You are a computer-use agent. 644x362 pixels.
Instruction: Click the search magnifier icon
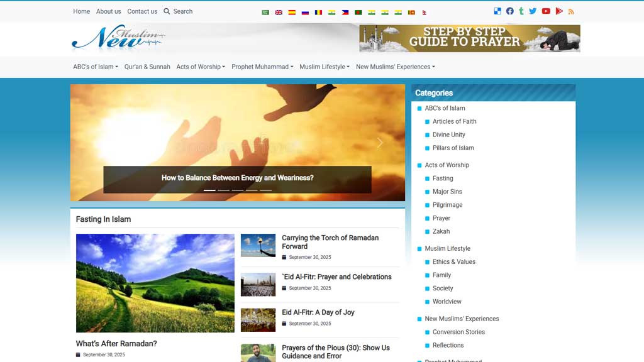(167, 11)
